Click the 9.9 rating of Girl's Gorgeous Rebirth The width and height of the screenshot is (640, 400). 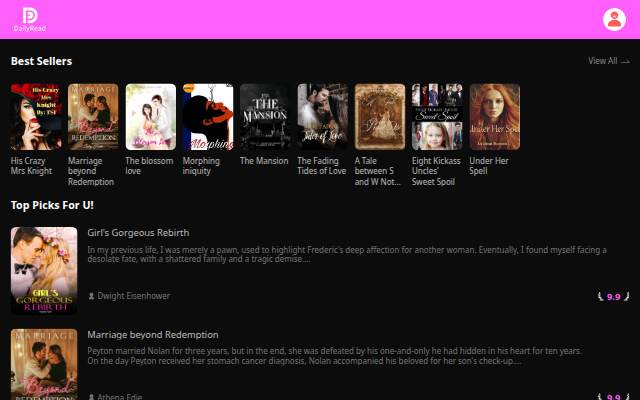click(613, 297)
